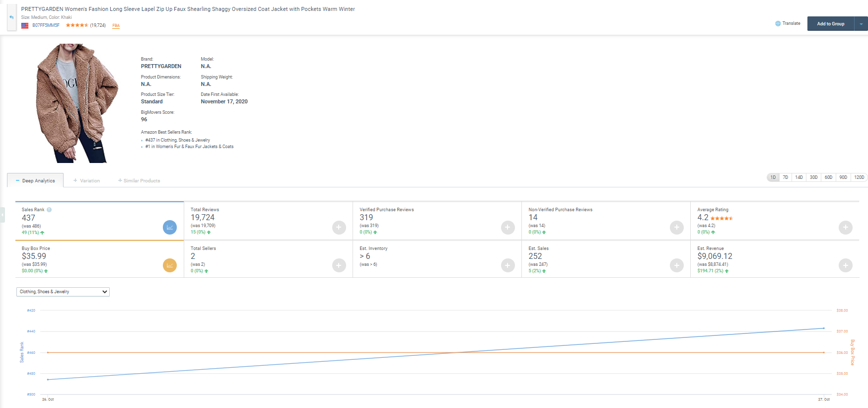Screen dimensions: 868x408
Task: Click the Sales Rank help icon
Action: coord(49,210)
